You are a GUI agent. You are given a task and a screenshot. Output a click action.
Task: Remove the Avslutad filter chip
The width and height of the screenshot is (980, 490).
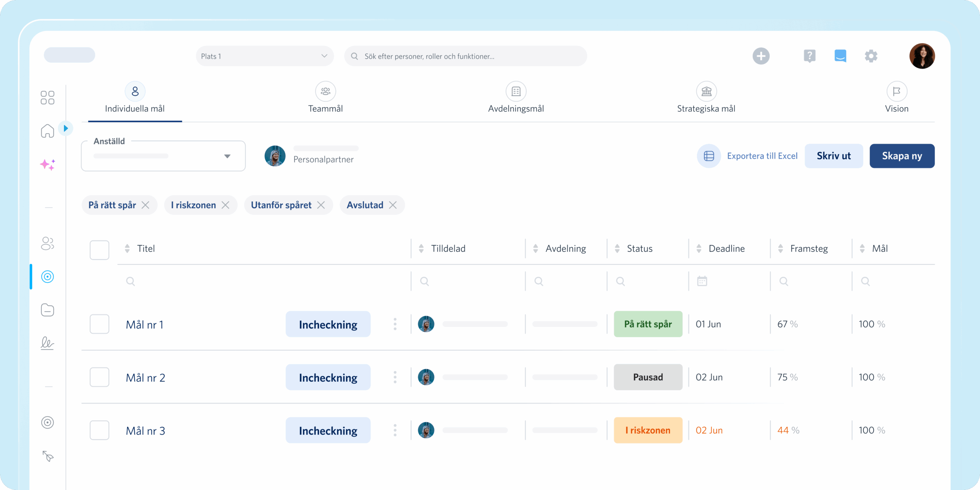pos(393,205)
